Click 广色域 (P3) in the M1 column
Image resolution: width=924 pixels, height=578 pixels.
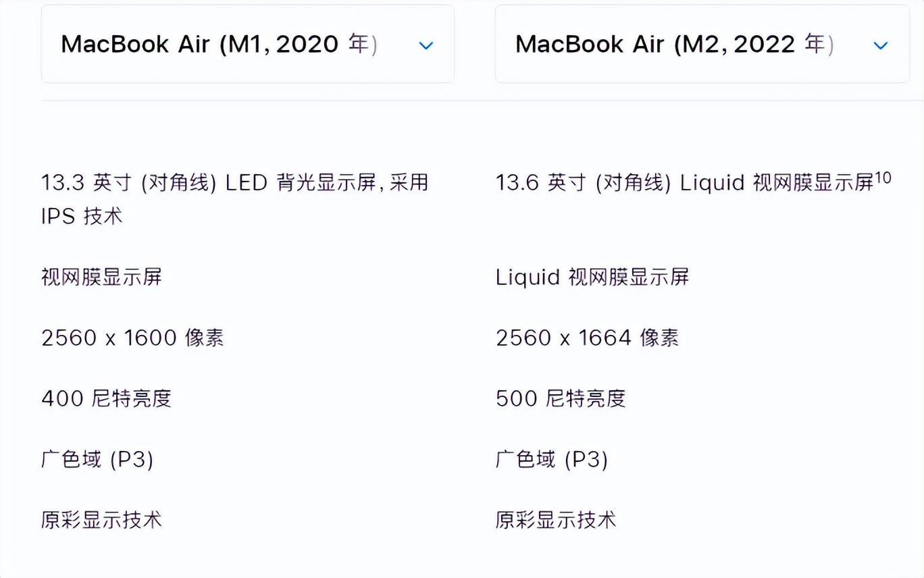97,460
